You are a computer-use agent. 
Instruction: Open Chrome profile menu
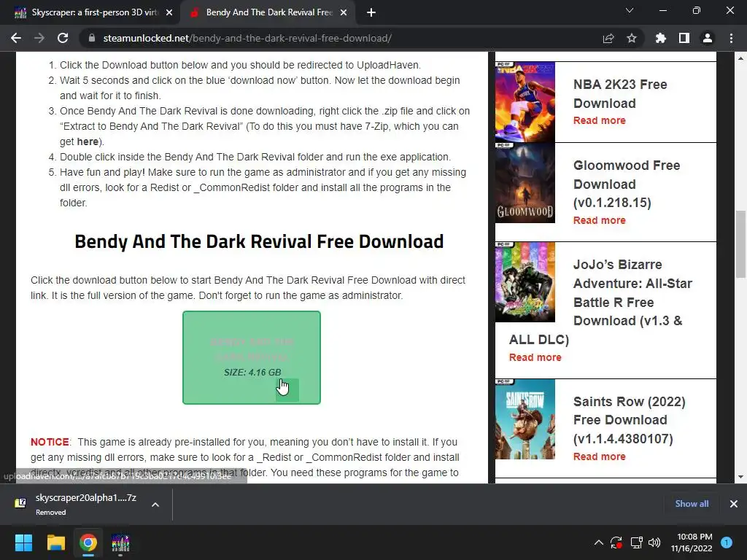point(708,38)
